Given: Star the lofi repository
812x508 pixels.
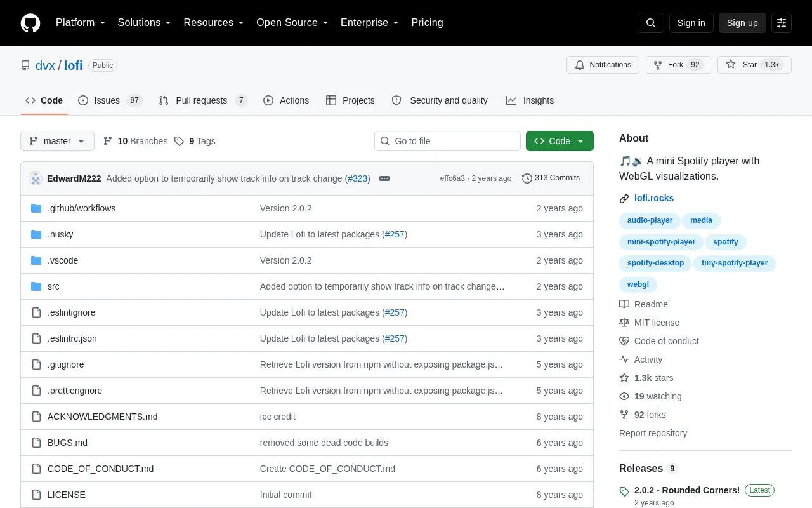Looking at the screenshot, I should tap(754, 65).
